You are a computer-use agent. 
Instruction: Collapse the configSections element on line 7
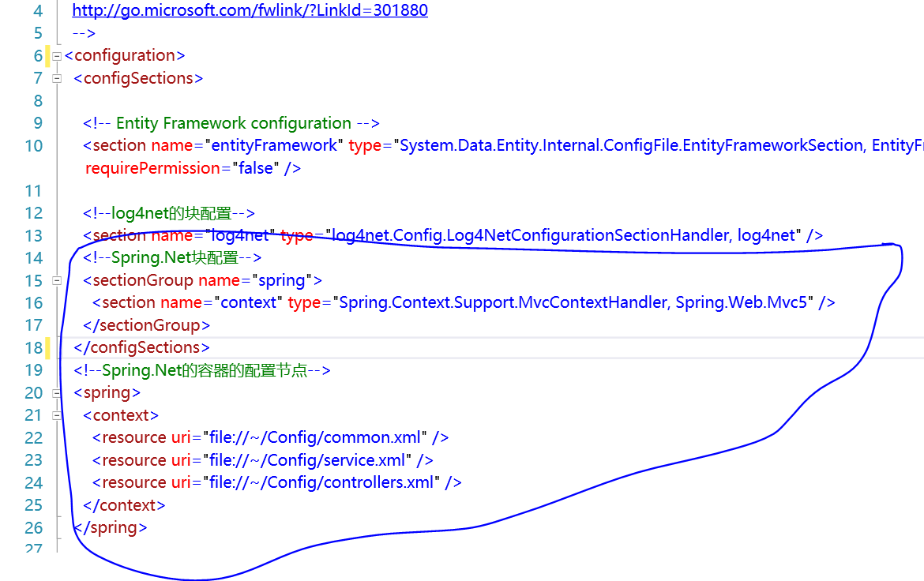click(57, 78)
